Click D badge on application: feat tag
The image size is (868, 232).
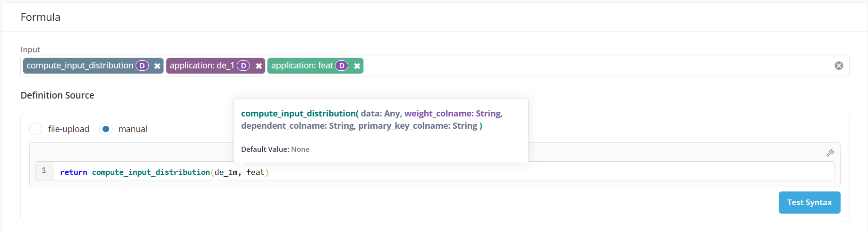click(342, 66)
